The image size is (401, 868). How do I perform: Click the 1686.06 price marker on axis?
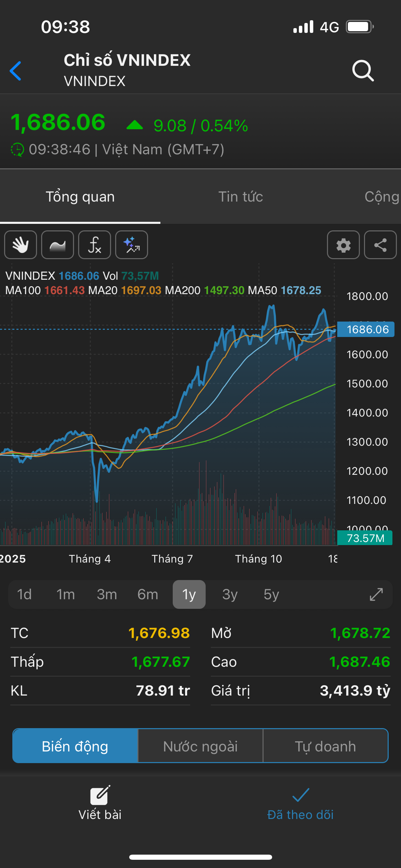[366, 329]
